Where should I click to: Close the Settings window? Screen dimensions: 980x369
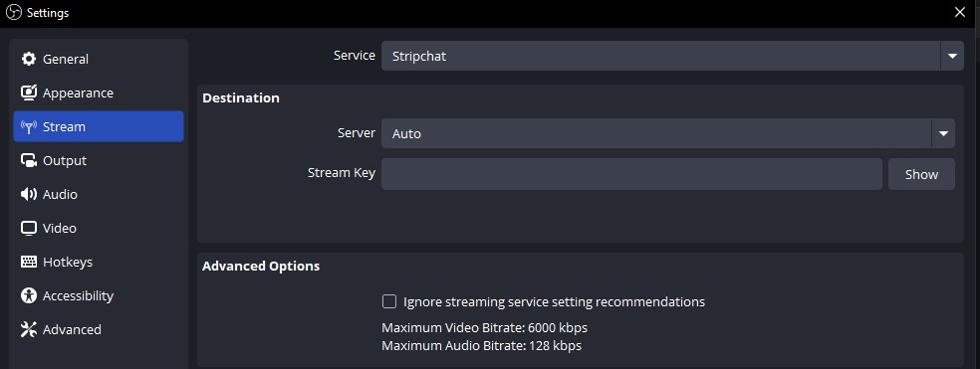pyautogui.click(x=960, y=13)
